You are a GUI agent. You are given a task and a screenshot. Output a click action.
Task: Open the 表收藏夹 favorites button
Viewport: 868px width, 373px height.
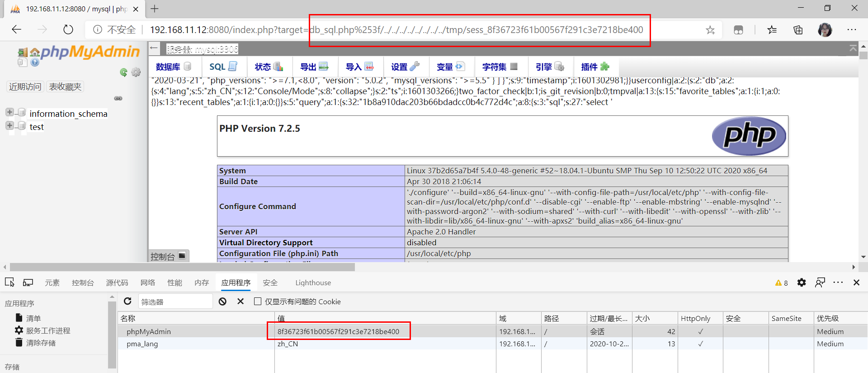click(65, 86)
